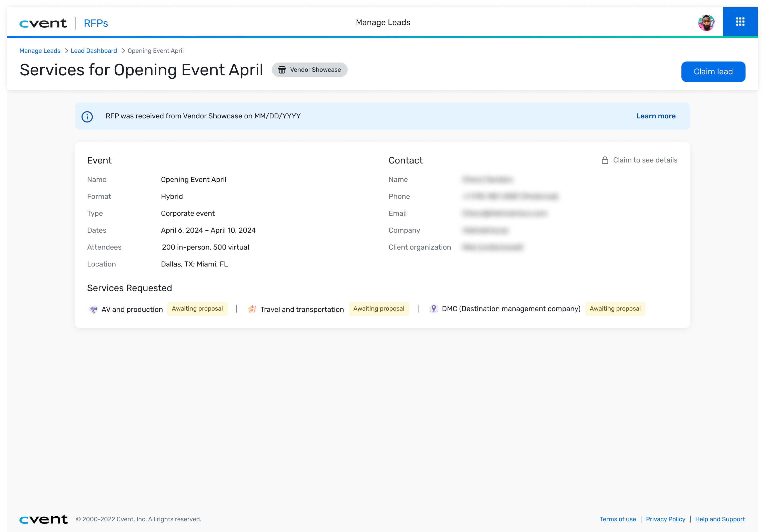Click the Vendor Showcase badge
Viewport: 765px width, 532px height.
309,70
